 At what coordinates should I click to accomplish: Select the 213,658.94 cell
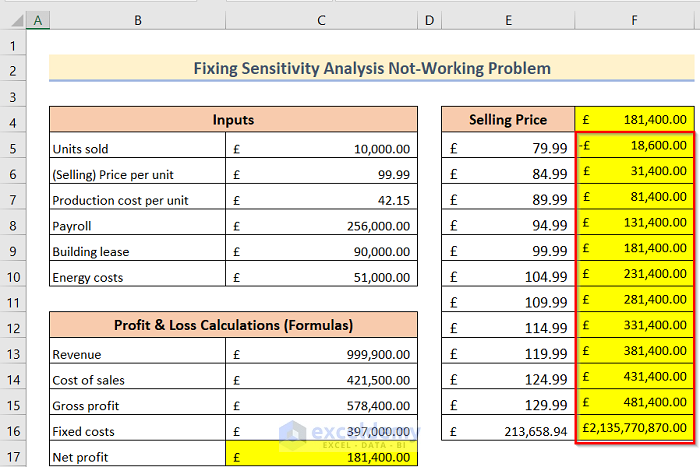[x=508, y=431]
